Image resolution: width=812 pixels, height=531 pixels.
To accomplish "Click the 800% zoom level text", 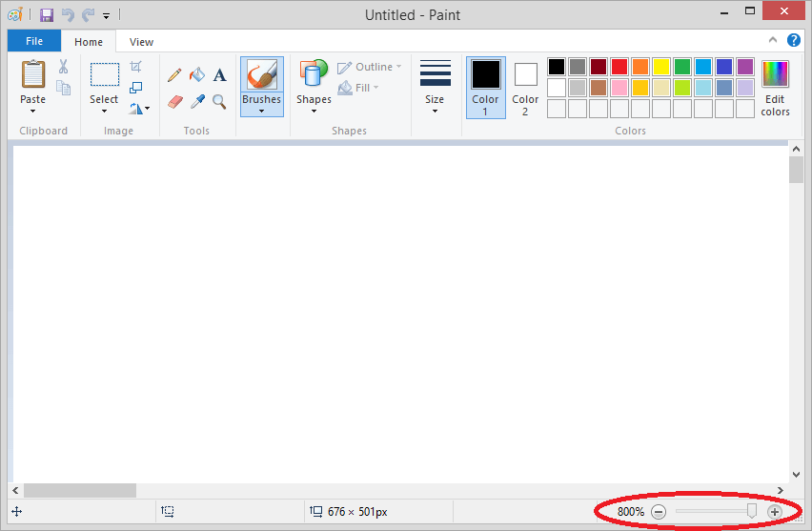I will pyautogui.click(x=630, y=512).
